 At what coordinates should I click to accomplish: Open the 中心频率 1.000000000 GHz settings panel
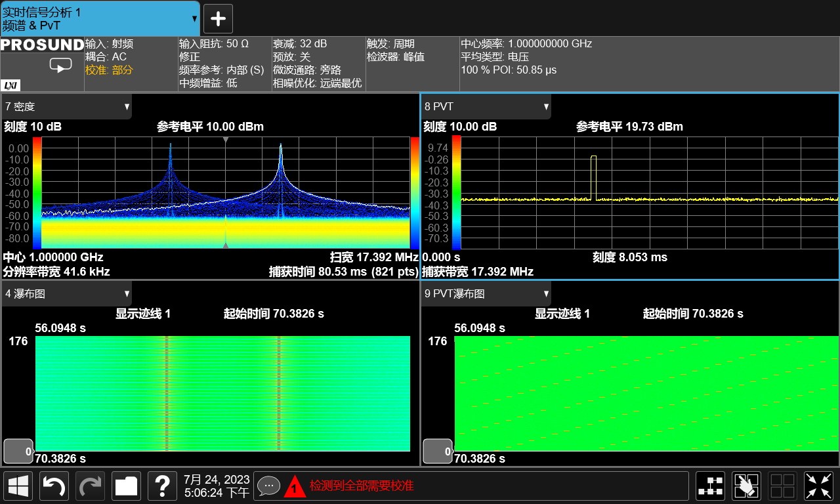point(650,64)
